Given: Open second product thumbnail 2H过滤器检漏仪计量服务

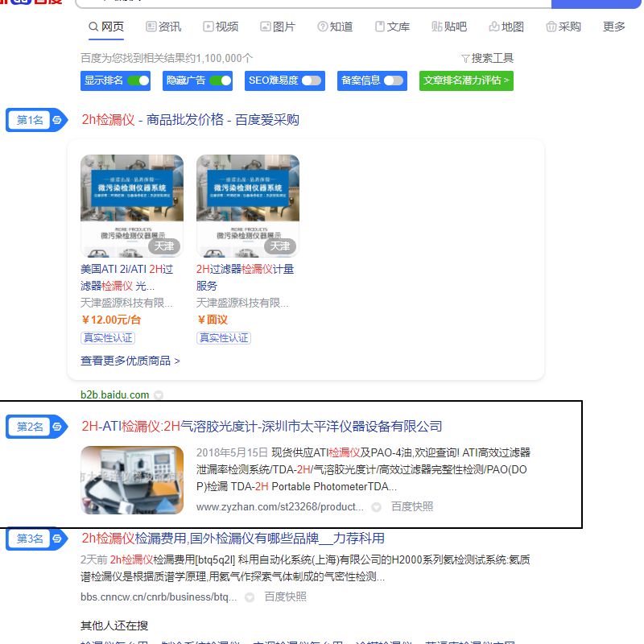Looking at the screenshot, I should coord(248,206).
